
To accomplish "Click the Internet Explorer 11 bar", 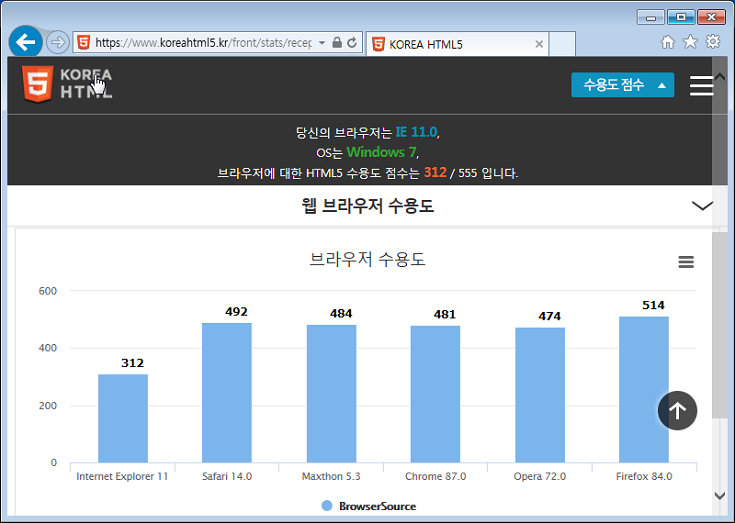I will pos(123,418).
